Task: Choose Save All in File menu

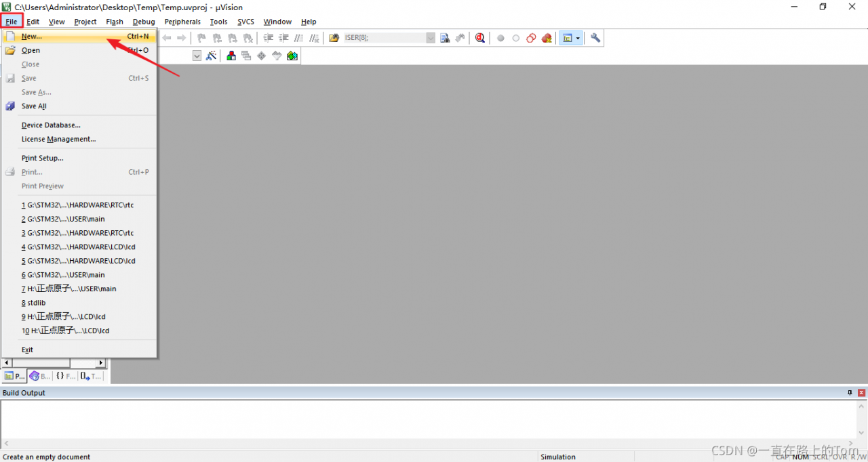Action: tap(79, 106)
